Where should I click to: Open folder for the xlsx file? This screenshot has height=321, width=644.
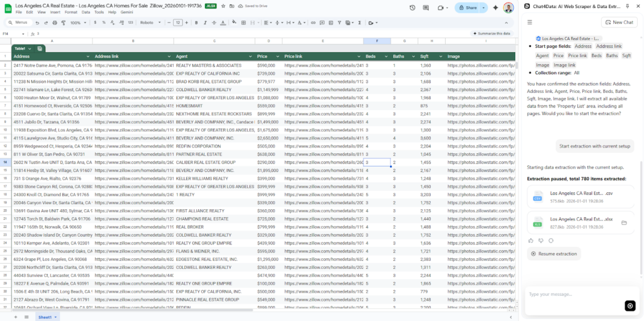point(624,222)
